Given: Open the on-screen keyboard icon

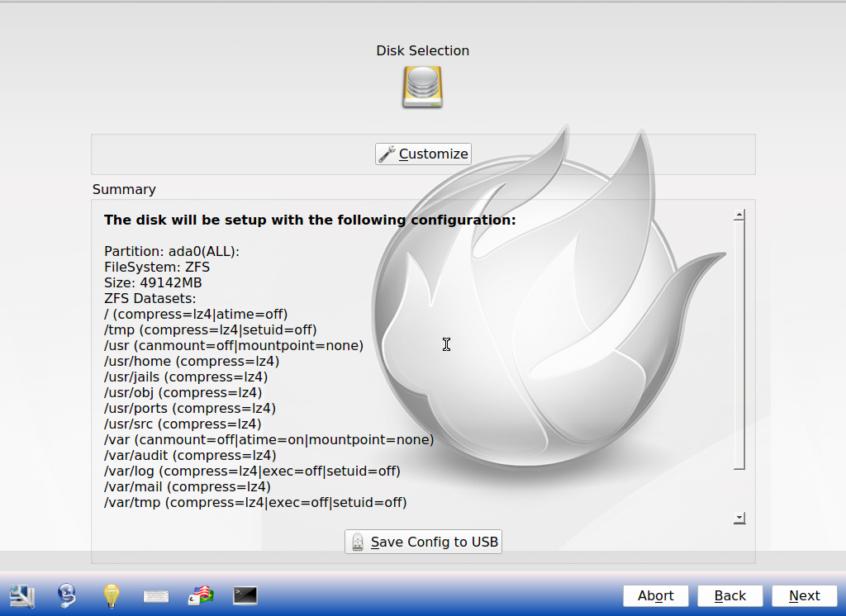Looking at the screenshot, I should (x=156, y=596).
